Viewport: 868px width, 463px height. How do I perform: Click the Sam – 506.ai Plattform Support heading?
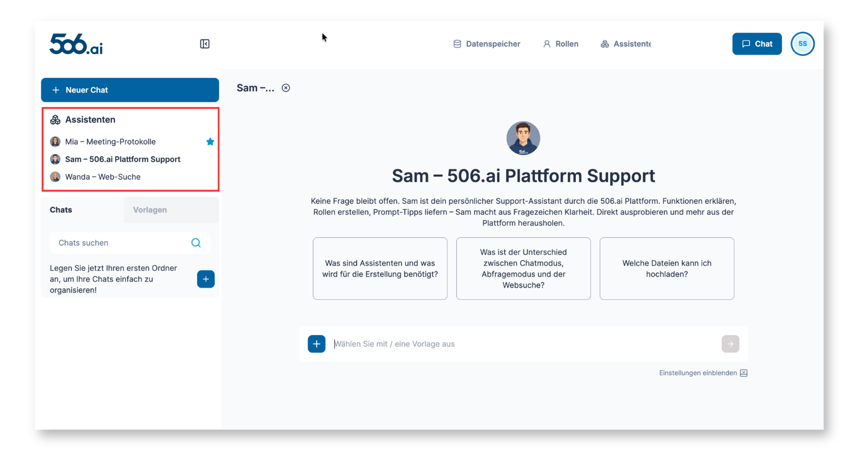coord(523,176)
